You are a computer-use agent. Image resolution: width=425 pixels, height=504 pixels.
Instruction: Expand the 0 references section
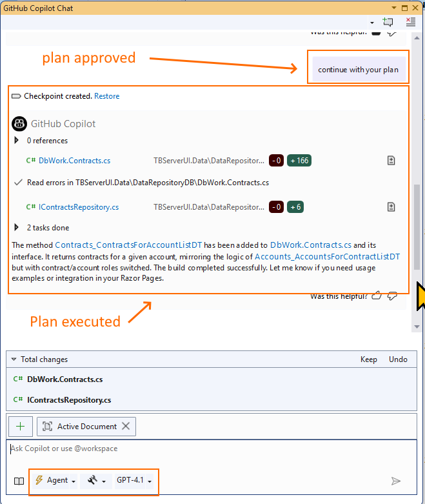17,140
